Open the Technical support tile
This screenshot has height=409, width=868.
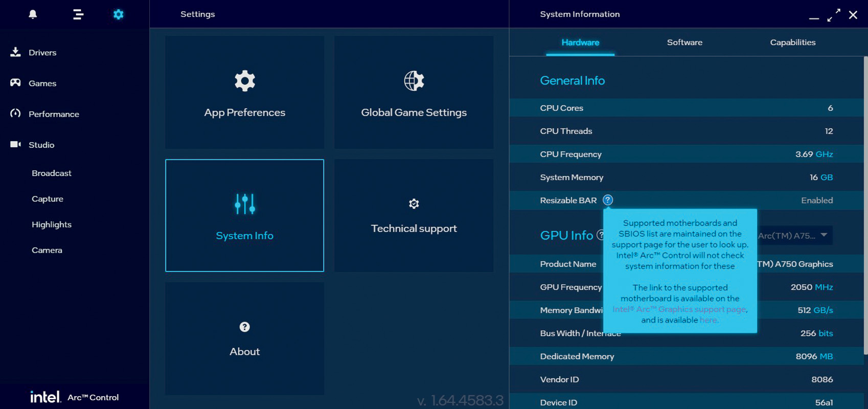tap(414, 215)
